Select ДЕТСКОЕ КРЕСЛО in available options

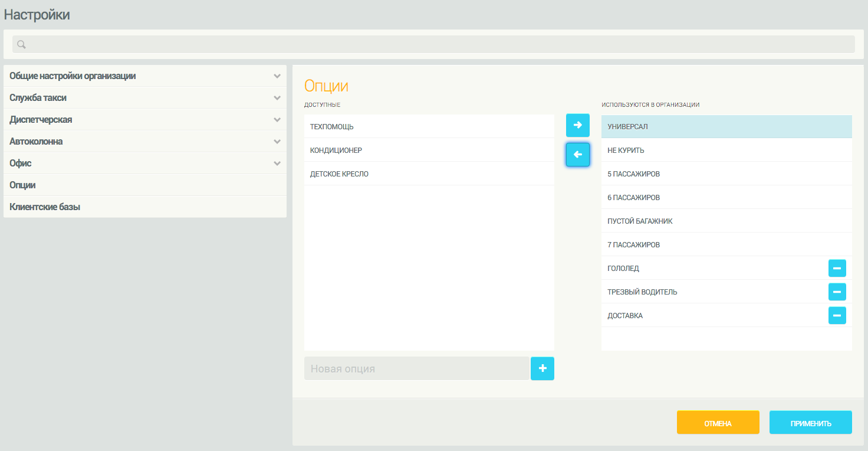339,174
